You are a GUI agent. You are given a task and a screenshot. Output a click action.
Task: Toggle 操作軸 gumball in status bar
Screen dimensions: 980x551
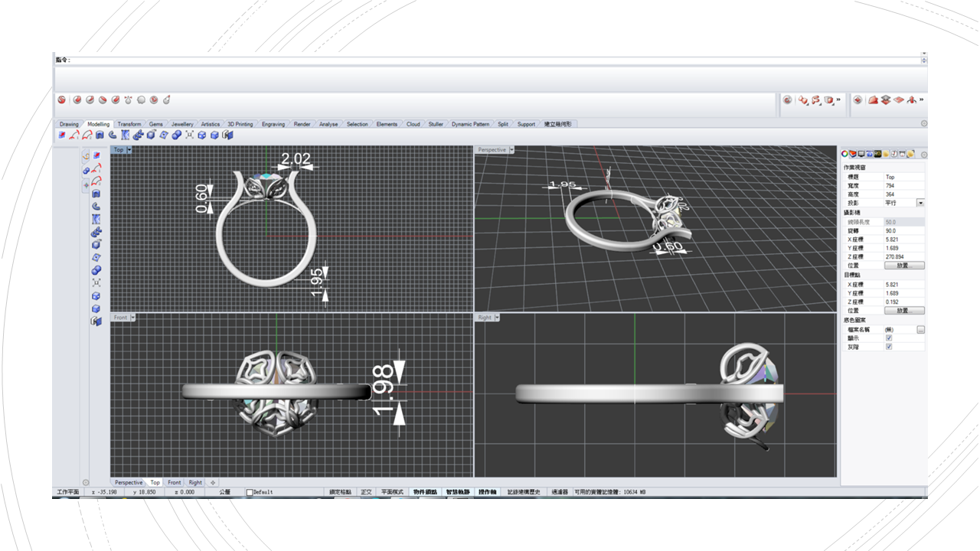click(x=488, y=492)
